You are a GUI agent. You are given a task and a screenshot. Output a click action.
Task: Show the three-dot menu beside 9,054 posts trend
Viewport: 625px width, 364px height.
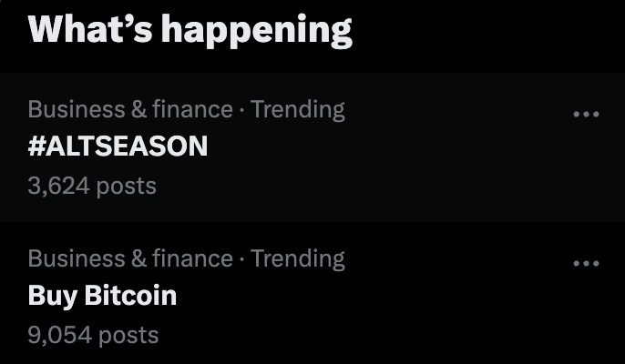pos(586,263)
